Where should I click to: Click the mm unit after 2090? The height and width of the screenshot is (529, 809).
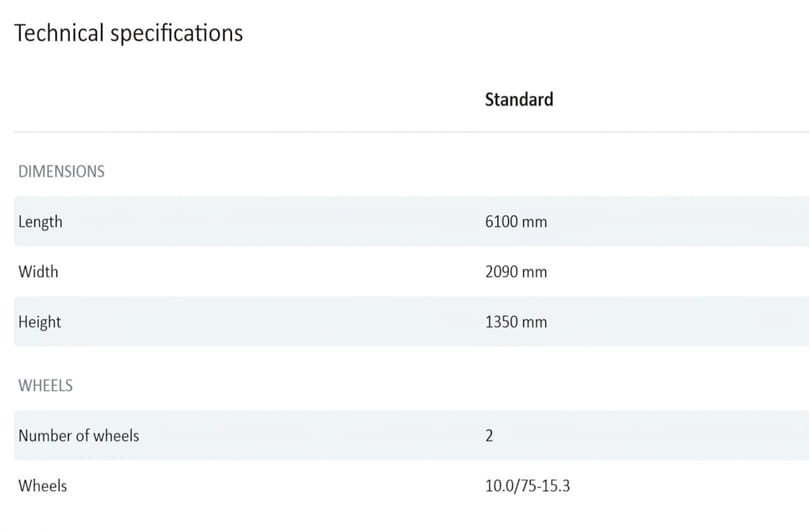click(x=535, y=272)
